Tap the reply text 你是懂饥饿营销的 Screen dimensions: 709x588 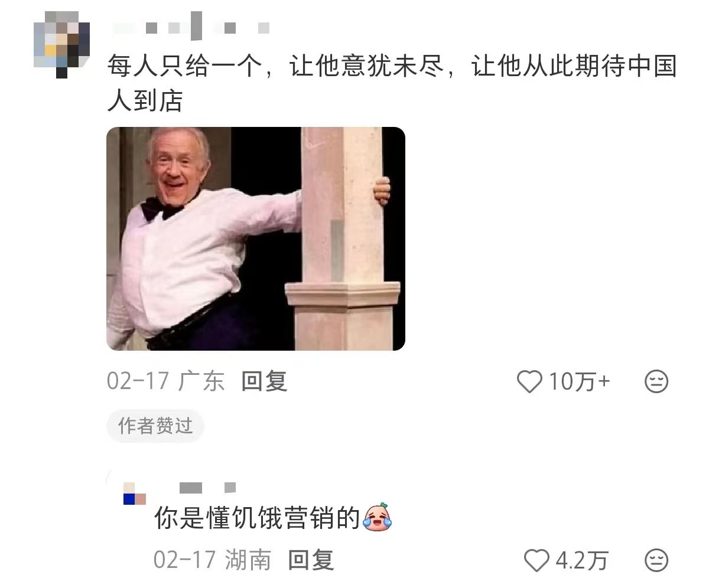point(257,517)
